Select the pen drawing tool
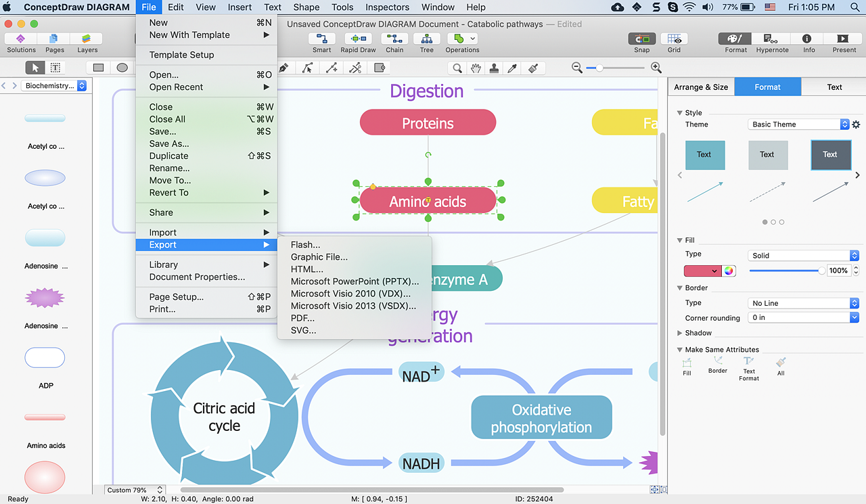 click(x=283, y=68)
